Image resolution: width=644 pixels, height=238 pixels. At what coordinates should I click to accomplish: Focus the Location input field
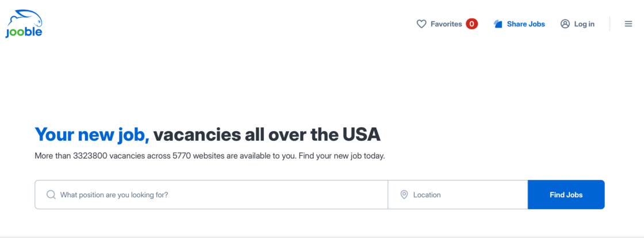point(466,195)
